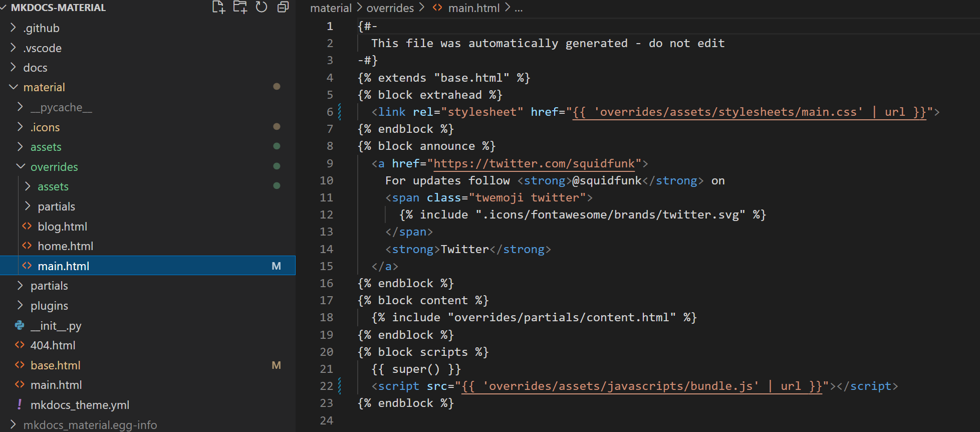This screenshot has height=432, width=980.
Task: Follow the bundle.js src link on line 22
Action: pos(642,386)
